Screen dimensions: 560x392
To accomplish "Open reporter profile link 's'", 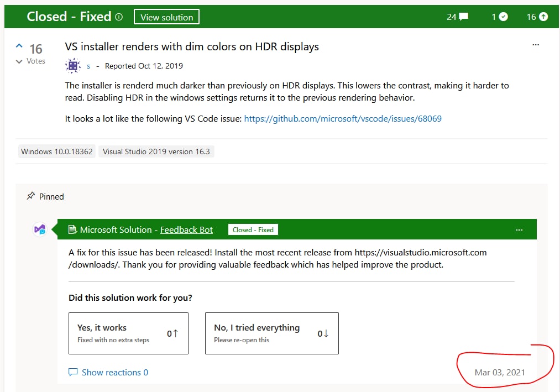I will tap(88, 66).
